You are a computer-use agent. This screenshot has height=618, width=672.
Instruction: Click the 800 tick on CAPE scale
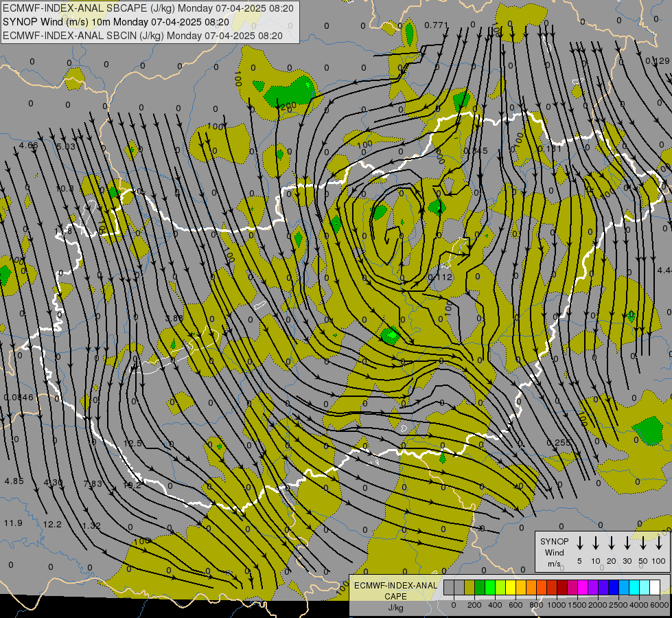pyautogui.click(x=536, y=605)
